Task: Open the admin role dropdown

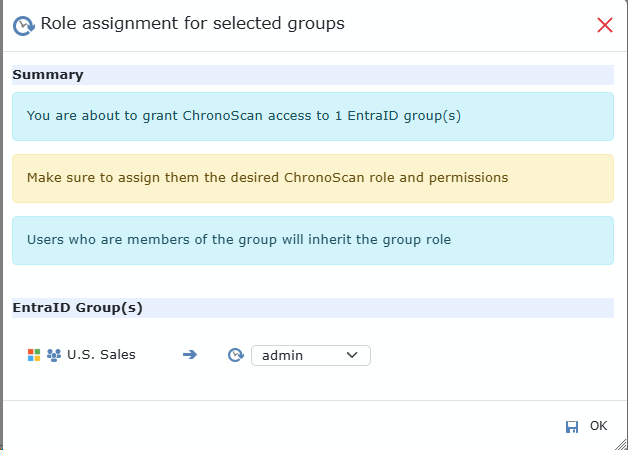Action: (310, 355)
